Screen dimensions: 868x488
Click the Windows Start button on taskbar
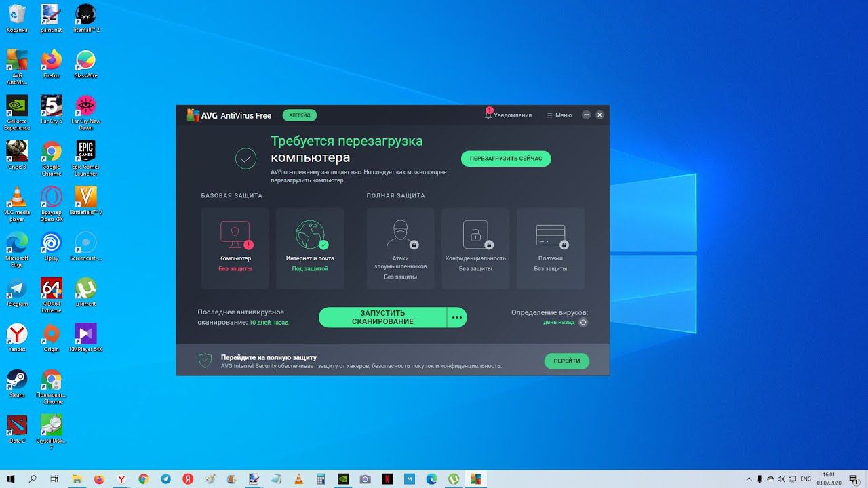pyautogui.click(x=11, y=479)
